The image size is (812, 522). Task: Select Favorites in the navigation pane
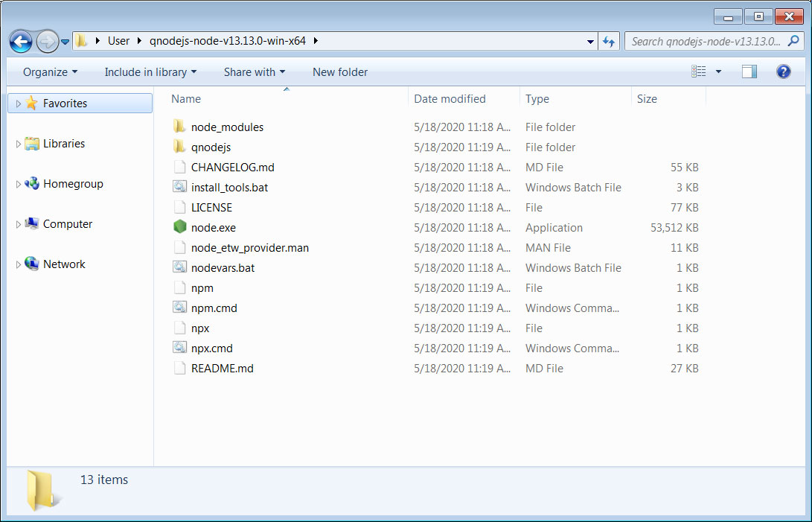(x=80, y=104)
